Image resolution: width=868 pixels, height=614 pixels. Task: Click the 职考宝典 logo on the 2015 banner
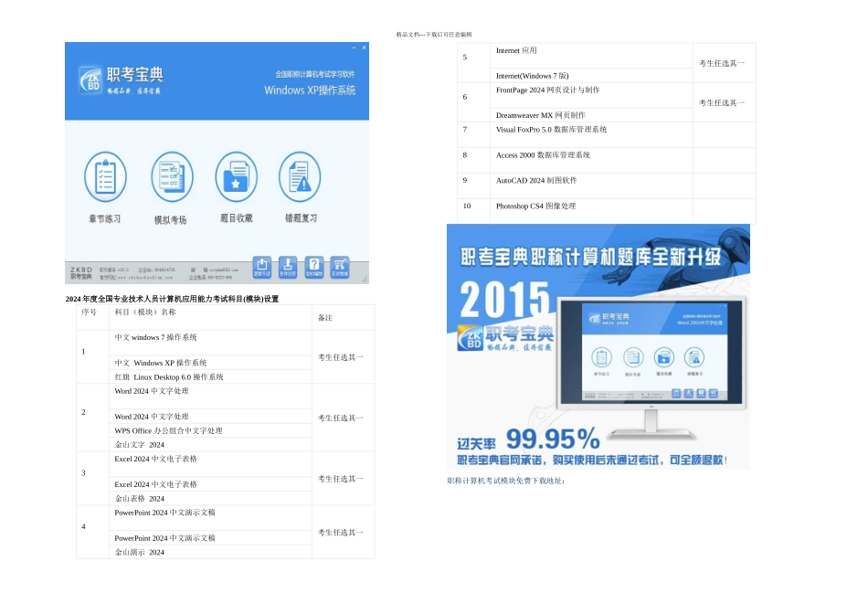pyautogui.click(x=505, y=338)
